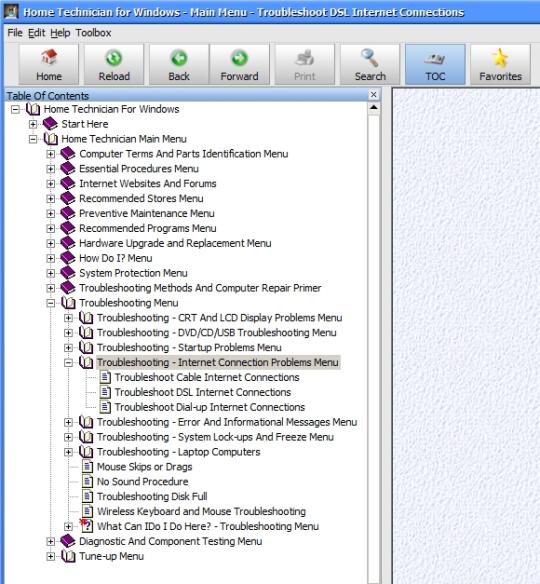Click open-book icon beside Tune-up Menu

pos(69,556)
